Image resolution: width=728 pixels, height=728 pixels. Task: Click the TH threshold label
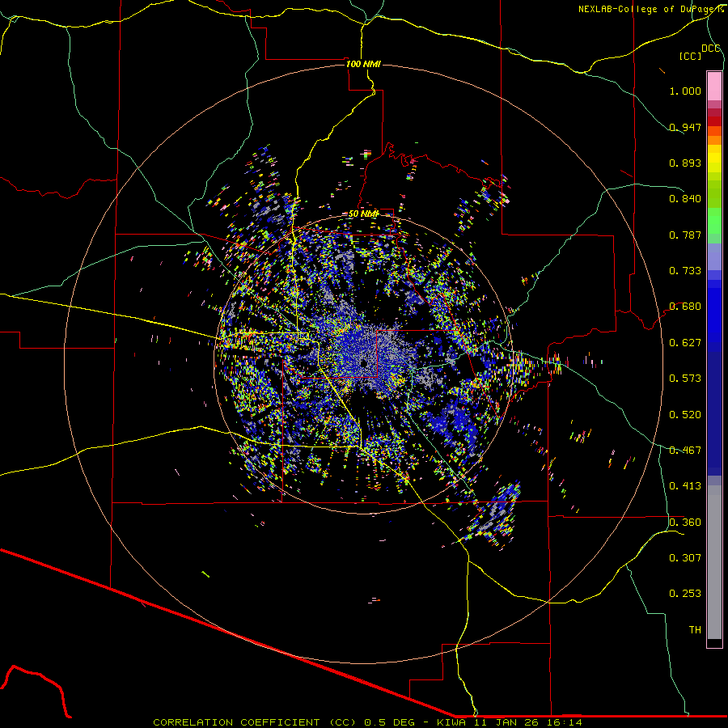point(695,630)
